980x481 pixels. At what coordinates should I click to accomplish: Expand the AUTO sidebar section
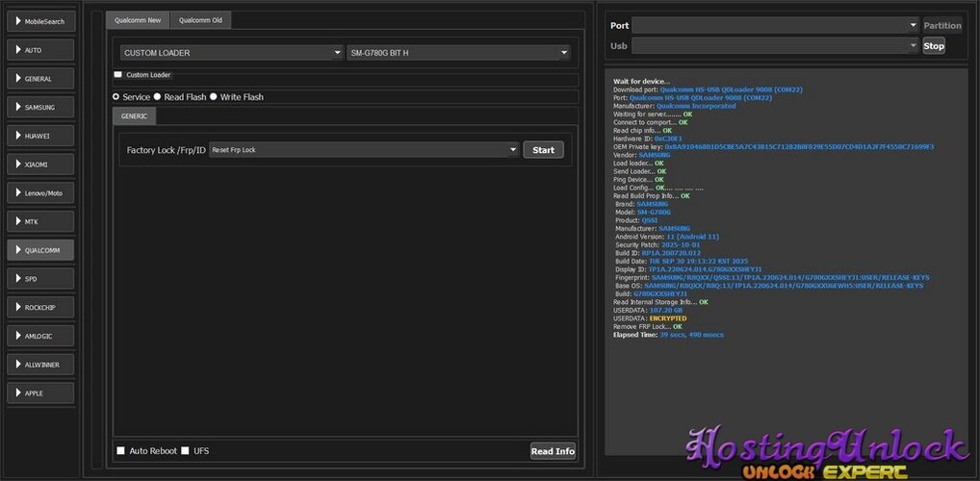point(40,50)
